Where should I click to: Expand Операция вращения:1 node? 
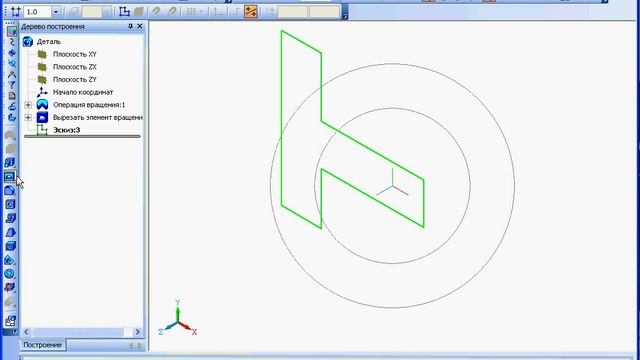(28, 105)
